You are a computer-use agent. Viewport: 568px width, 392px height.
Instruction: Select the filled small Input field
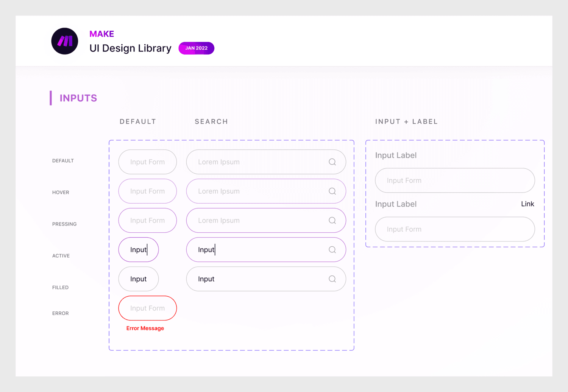(138, 279)
